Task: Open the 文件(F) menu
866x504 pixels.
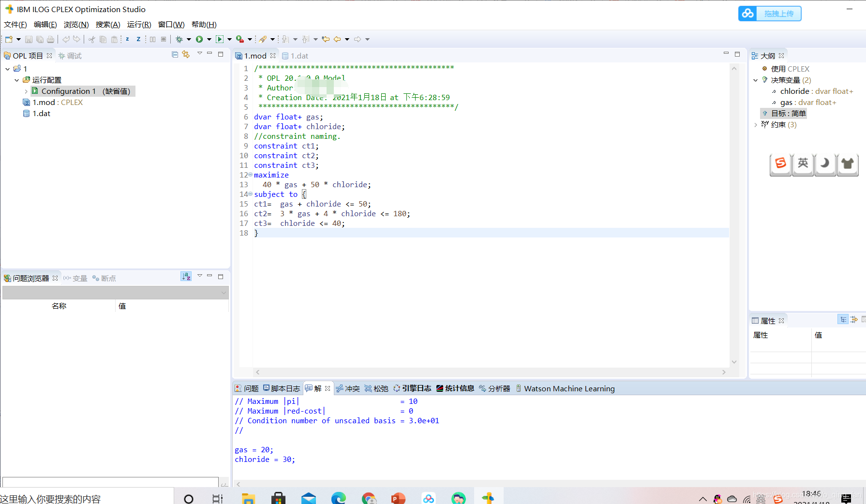Action: [x=15, y=25]
